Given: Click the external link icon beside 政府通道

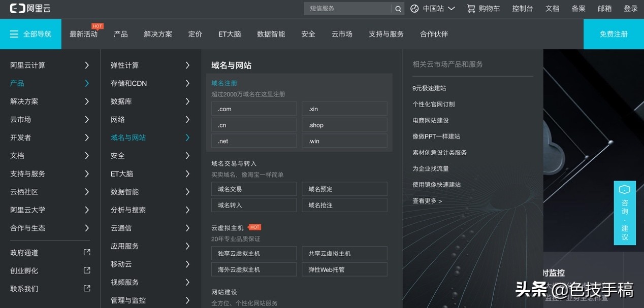Looking at the screenshot, I should (87, 252).
